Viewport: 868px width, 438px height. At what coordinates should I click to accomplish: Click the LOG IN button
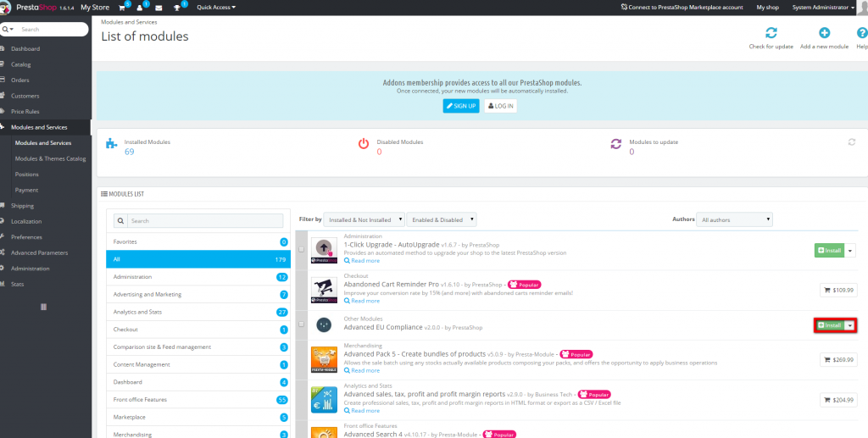click(500, 106)
